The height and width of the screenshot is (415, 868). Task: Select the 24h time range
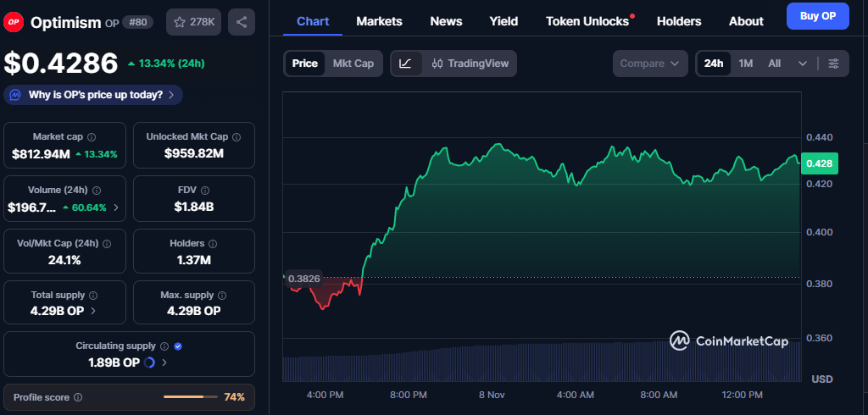pos(714,64)
